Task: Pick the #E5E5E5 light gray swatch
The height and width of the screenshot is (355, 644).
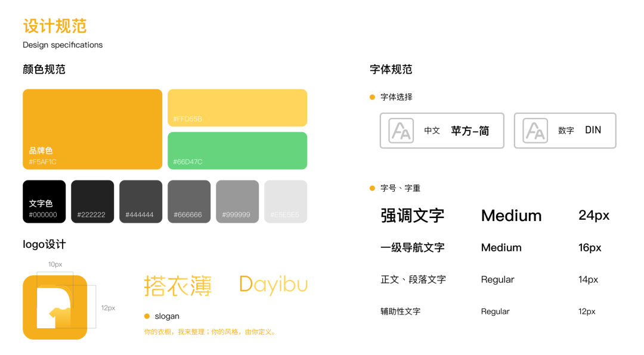Action: click(286, 201)
